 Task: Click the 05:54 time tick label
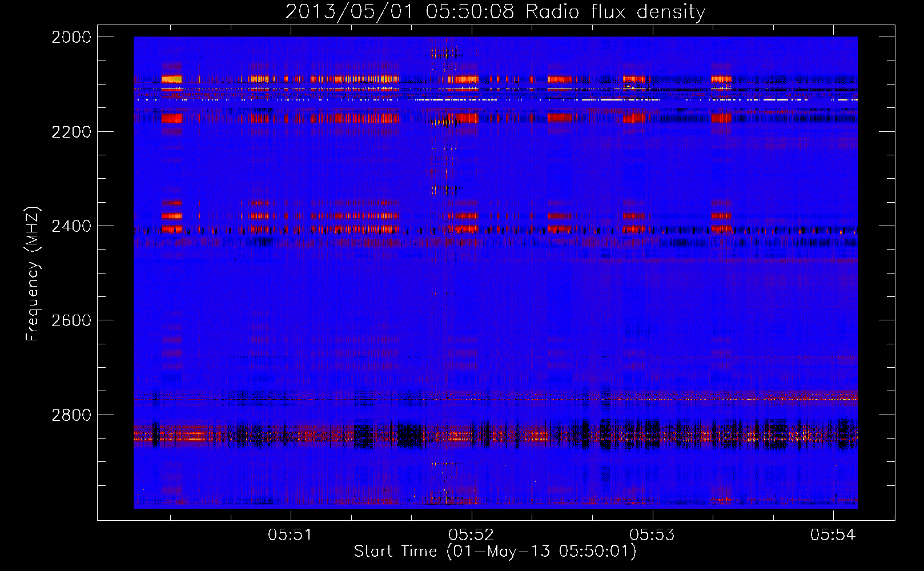(x=833, y=534)
